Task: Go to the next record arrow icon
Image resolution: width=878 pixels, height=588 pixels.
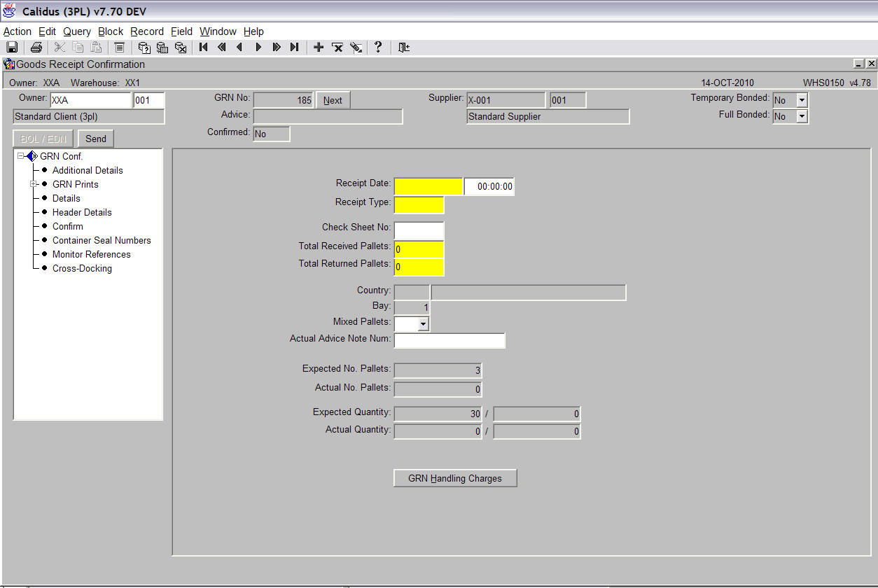Action: click(x=258, y=48)
